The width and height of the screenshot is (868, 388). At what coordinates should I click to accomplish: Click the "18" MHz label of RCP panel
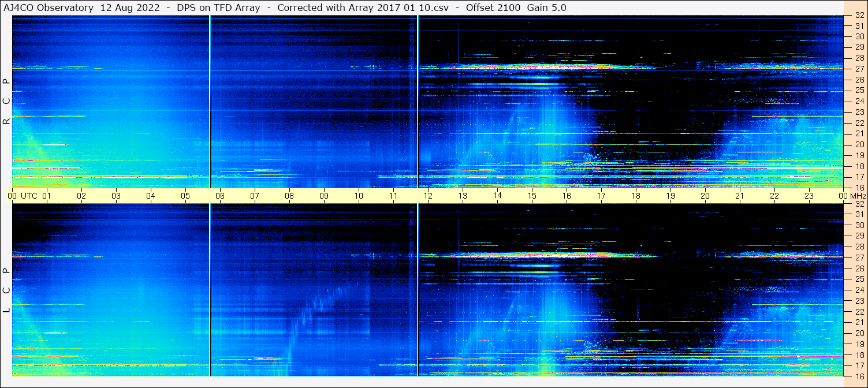pyautogui.click(x=859, y=166)
